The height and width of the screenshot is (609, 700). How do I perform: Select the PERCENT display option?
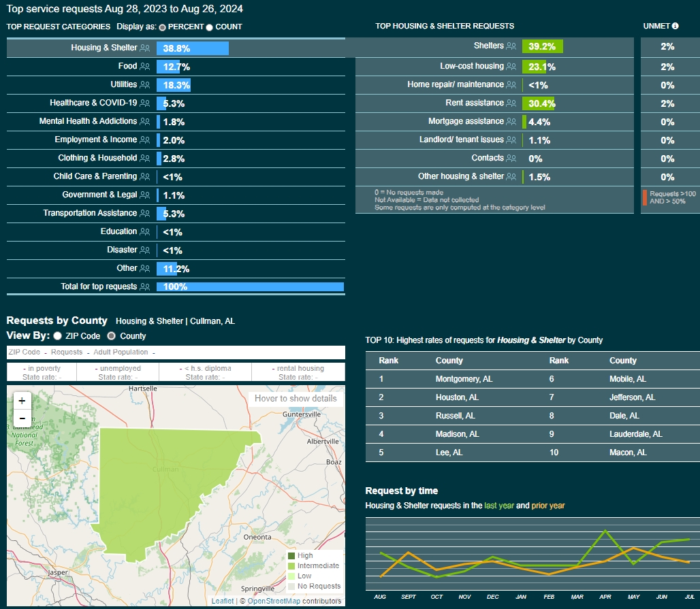[162, 27]
